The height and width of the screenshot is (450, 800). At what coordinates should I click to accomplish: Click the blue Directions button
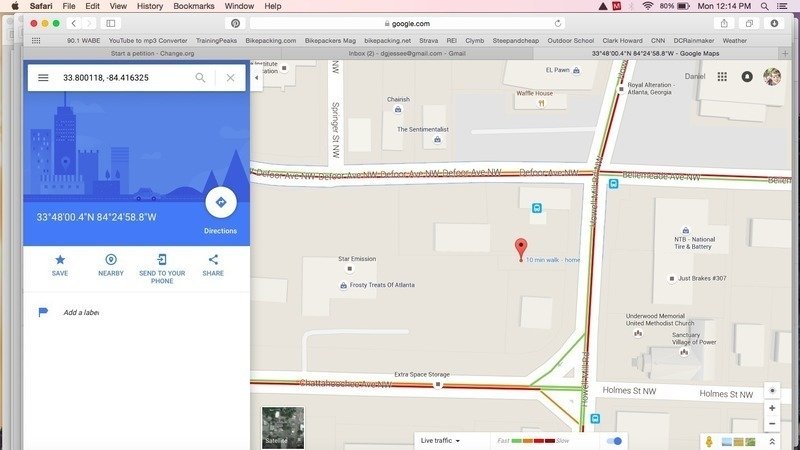pyautogui.click(x=220, y=202)
